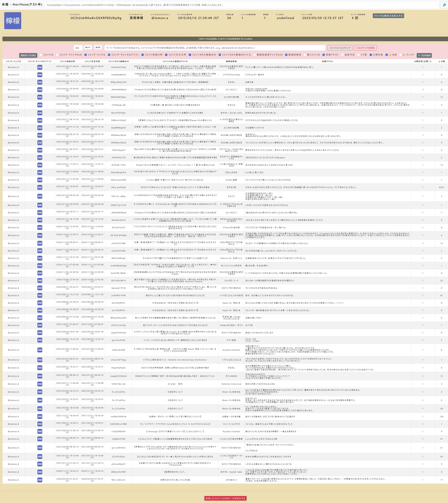Viewport: 448px width, 503px height.
Task: Click the コメント投稿日時 column header
Action: (67, 61)
